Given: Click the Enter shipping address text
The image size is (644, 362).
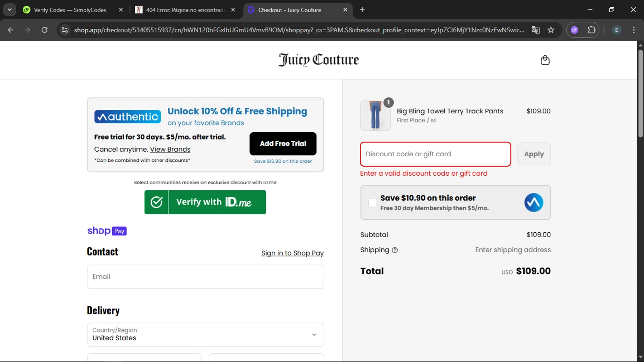Looking at the screenshot, I should coord(513,250).
